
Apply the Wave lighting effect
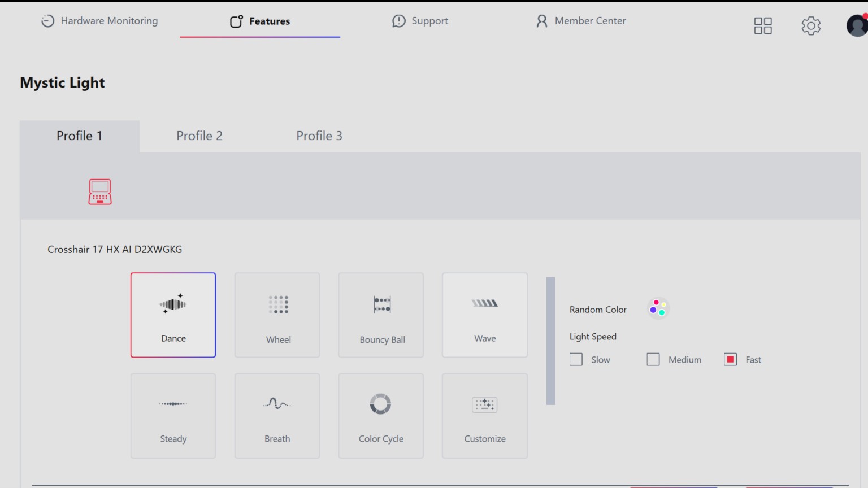pos(485,315)
